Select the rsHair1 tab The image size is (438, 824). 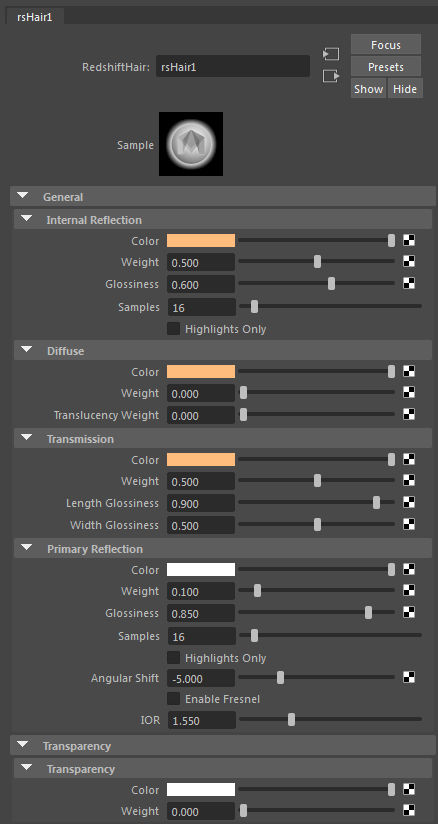click(x=34, y=16)
